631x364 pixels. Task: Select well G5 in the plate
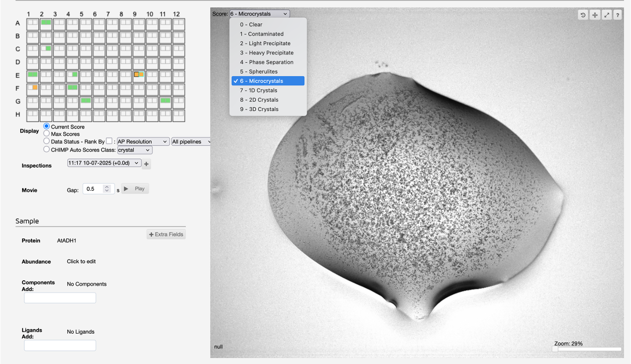click(x=86, y=102)
